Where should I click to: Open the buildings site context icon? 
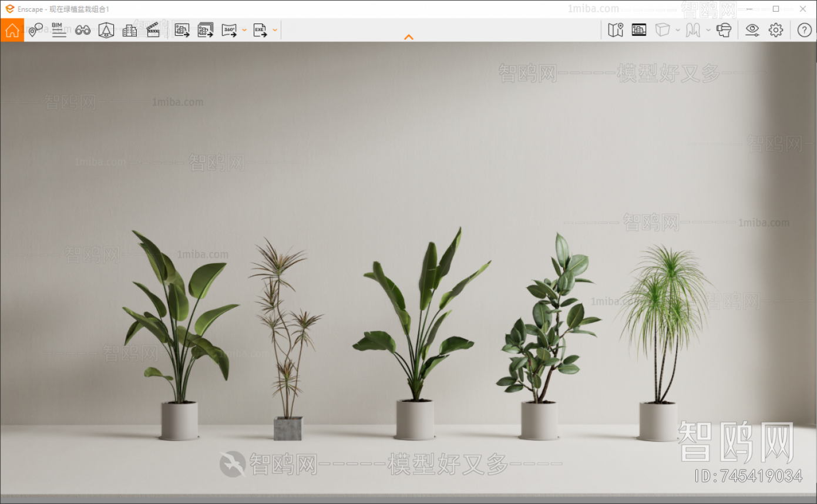tap(130, 30)
